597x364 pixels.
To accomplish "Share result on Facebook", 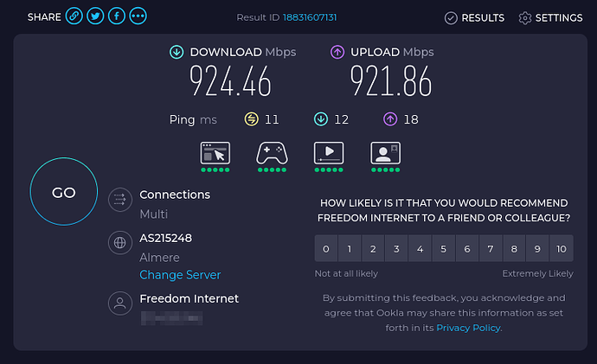I will click(x=117, y=16).
